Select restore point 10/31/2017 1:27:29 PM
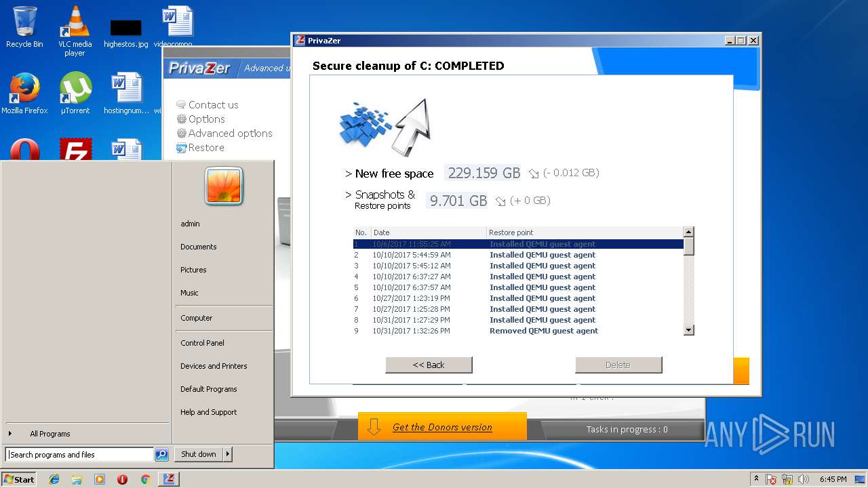Image resolution: width=868 pixels, height=488 pixels. [x=518, y=320]
